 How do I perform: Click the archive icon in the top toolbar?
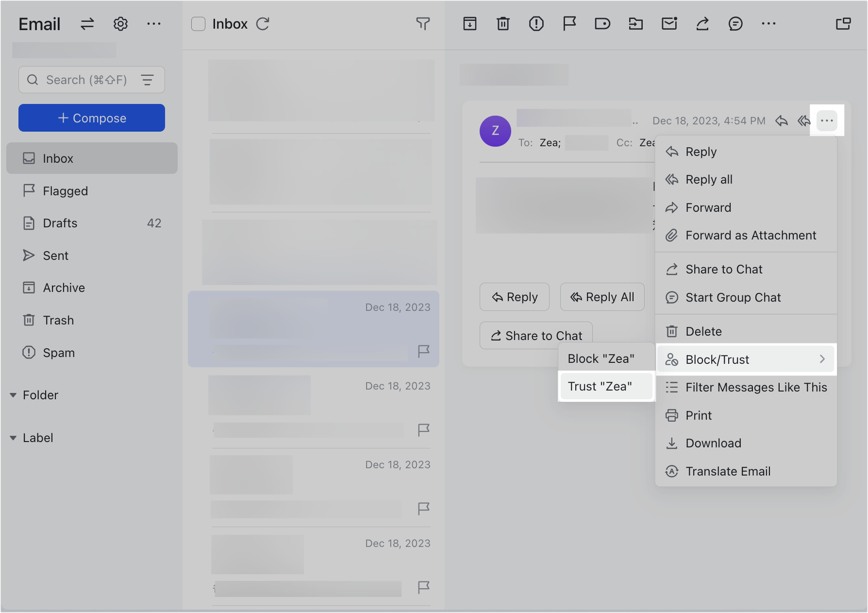pyautogui.click(x=469, y=24)
